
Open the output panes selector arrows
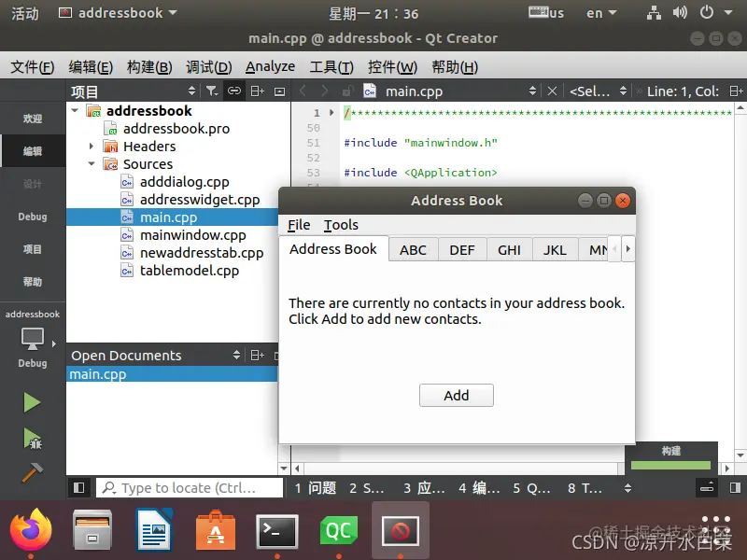pos(627,487)
